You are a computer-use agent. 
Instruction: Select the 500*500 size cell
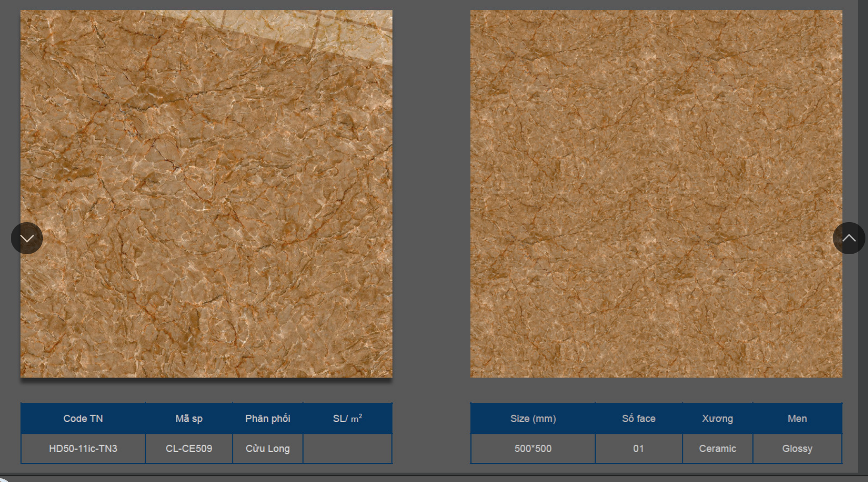click(533, 448)
